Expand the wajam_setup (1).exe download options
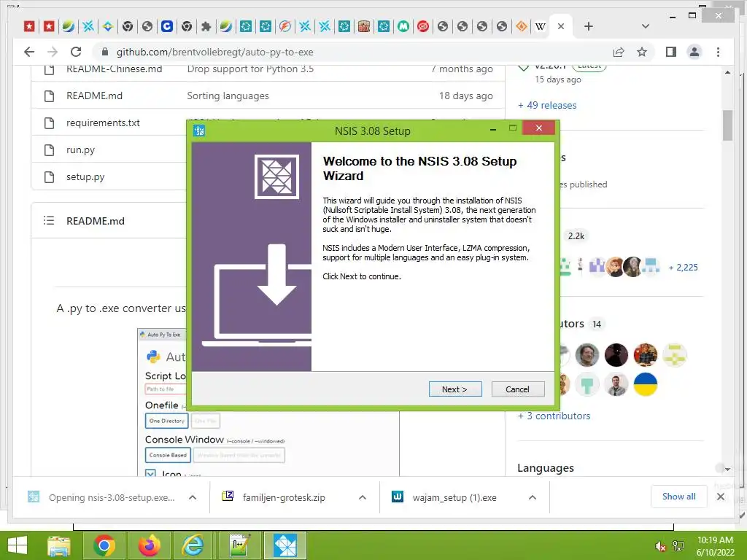The width and height of the screenshot is (747, 560). (533, 497)
